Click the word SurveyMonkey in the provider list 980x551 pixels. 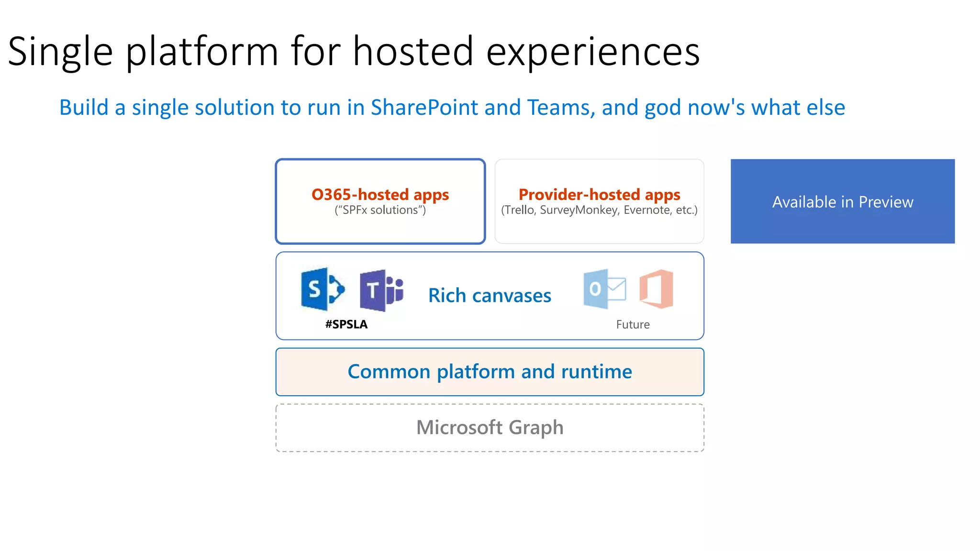tap(579, 210)
